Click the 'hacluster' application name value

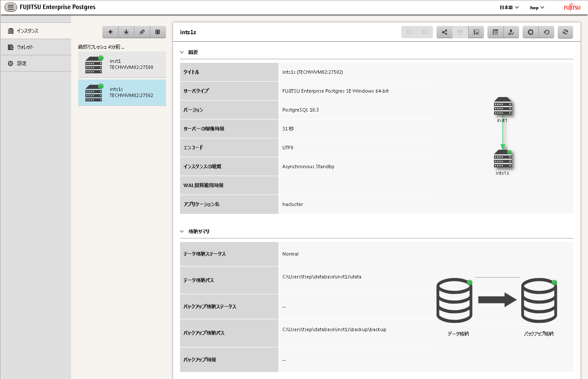click(x=292, y=204)
